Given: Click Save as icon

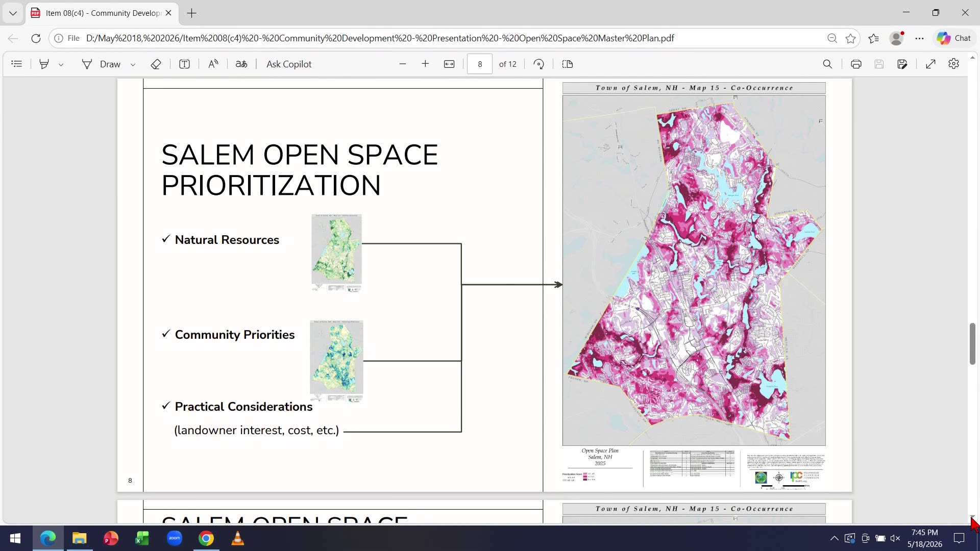Looking at the screenshot, I should 902,64.
